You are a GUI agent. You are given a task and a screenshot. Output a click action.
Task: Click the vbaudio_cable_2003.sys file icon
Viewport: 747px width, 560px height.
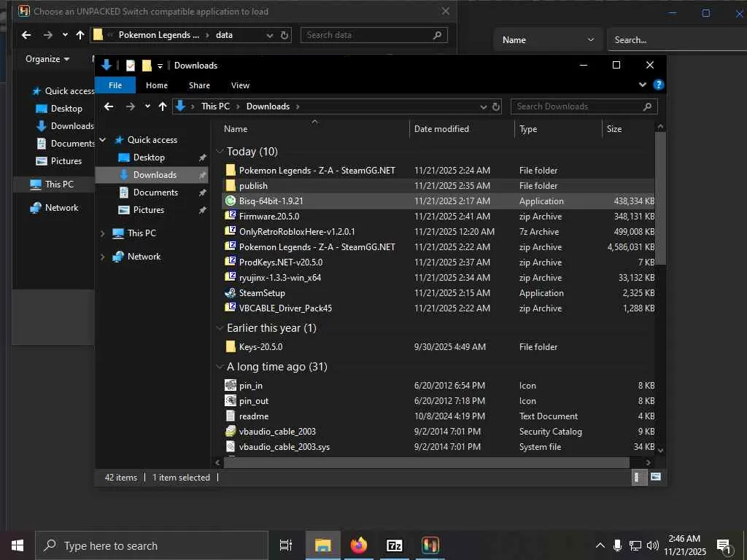(x=230, y=447)
